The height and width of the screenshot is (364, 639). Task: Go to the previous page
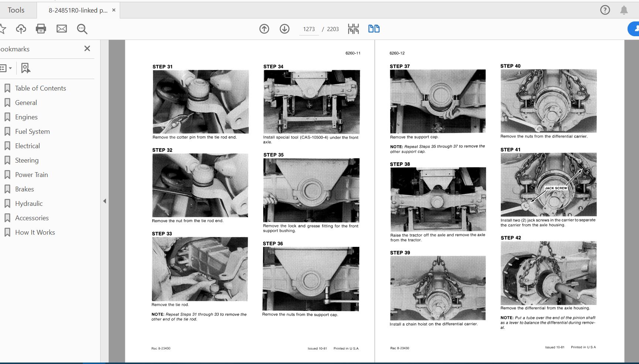(264, 29)
